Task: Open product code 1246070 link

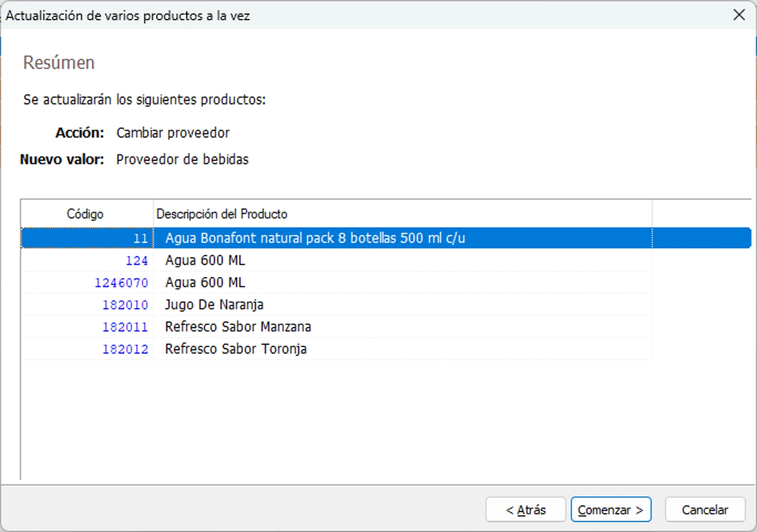Action: pyautogui.click(x=121, y=282)
